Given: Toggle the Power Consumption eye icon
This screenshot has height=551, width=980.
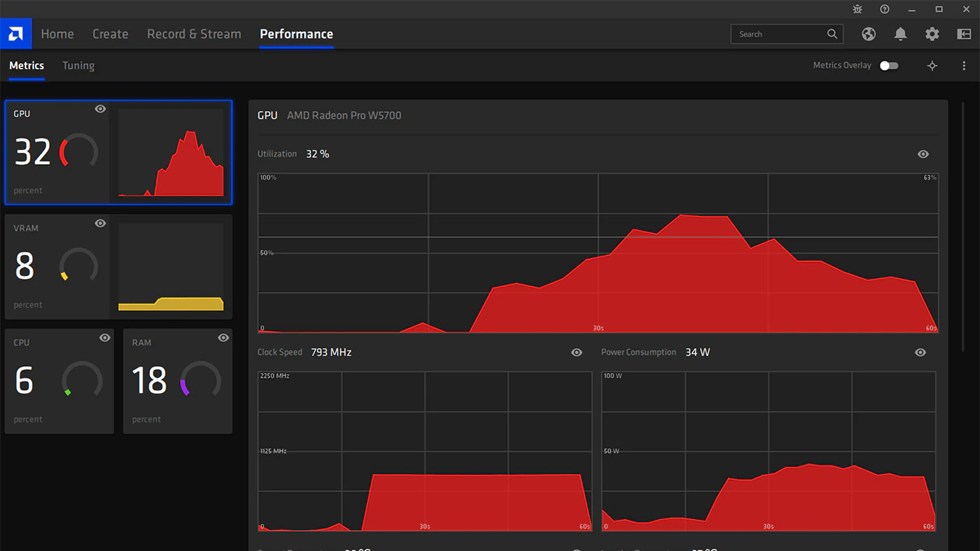Looking at the screenshot, I should [x=920, y=353].
